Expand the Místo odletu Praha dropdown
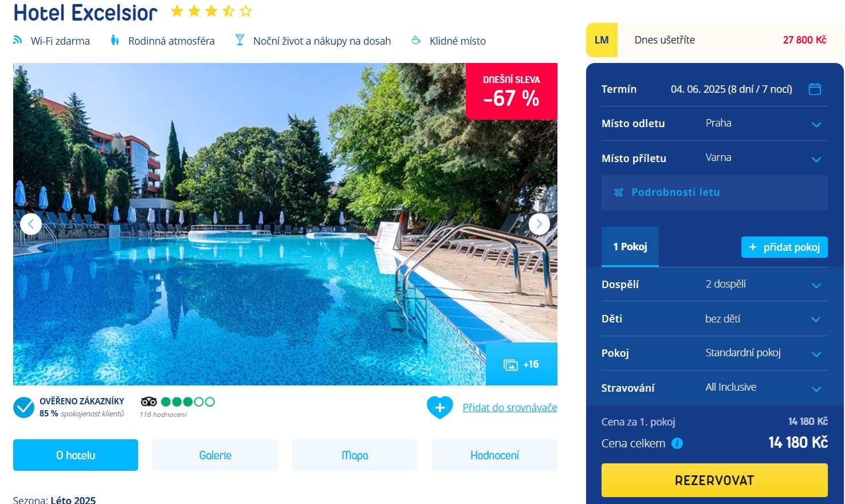Image resolution: width=845 pixels, height=504 pixels. (x=714, y=124)
